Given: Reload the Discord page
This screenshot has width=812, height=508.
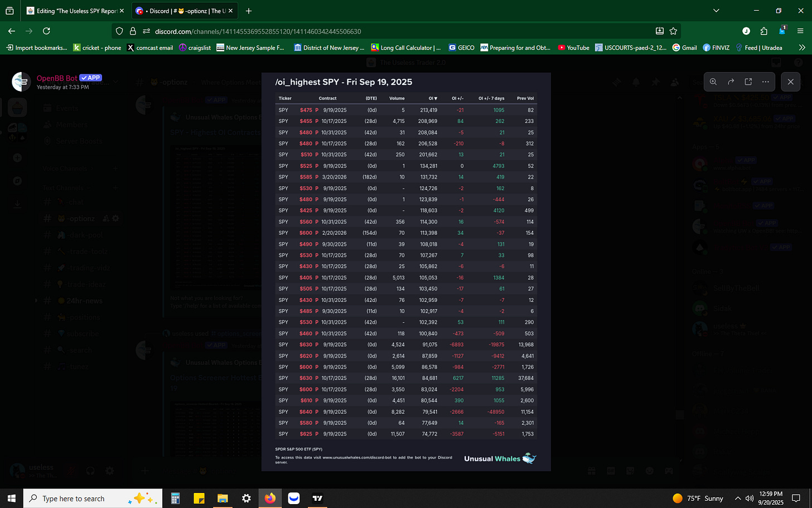Looking at the screenshot, I should tap(46, 31).
